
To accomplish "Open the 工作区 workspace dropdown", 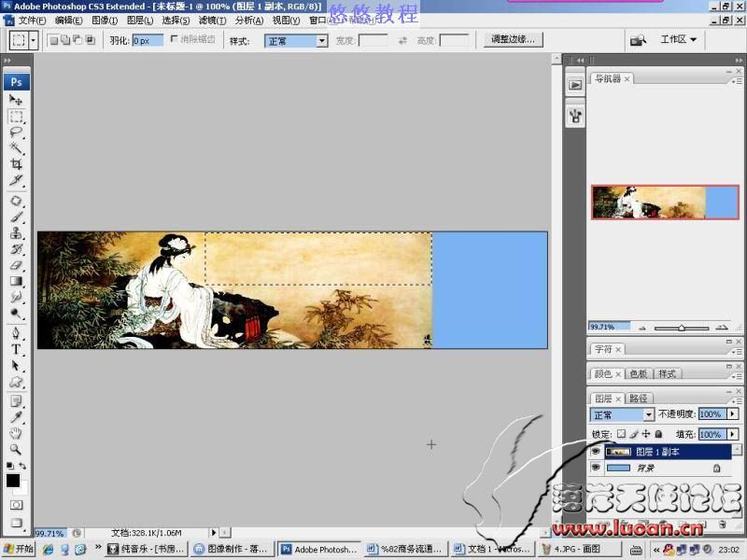I will [x=678, y=39].
